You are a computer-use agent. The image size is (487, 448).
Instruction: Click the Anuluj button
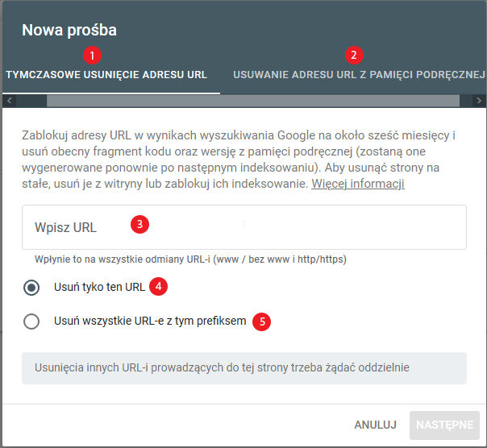tap(375, 425)
